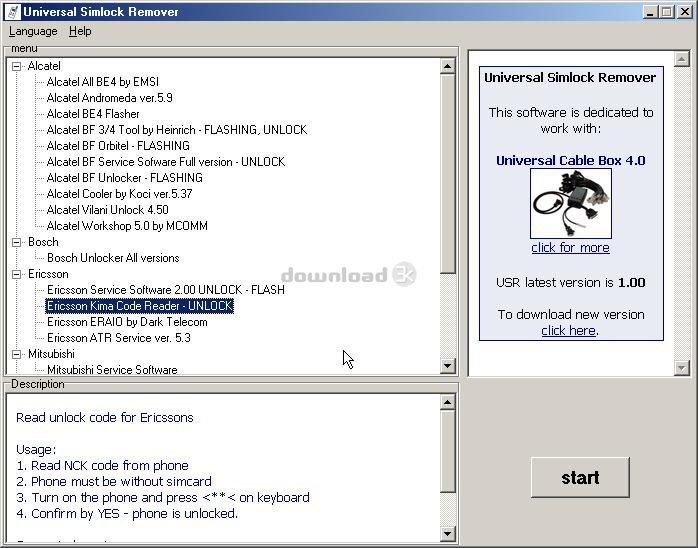Click the Universal Cable Box product image

[571, 204]
